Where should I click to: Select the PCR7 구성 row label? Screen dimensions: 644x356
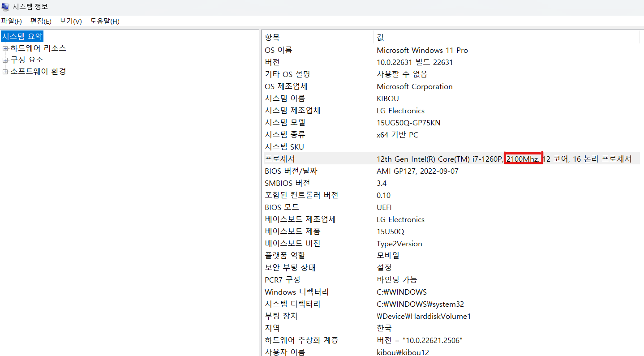tap(283, 279)
